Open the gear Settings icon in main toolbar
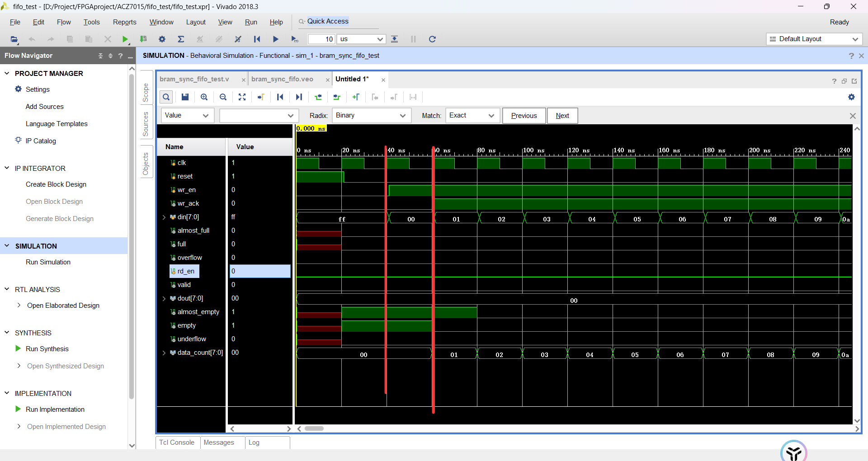 [x=162, y=39]
